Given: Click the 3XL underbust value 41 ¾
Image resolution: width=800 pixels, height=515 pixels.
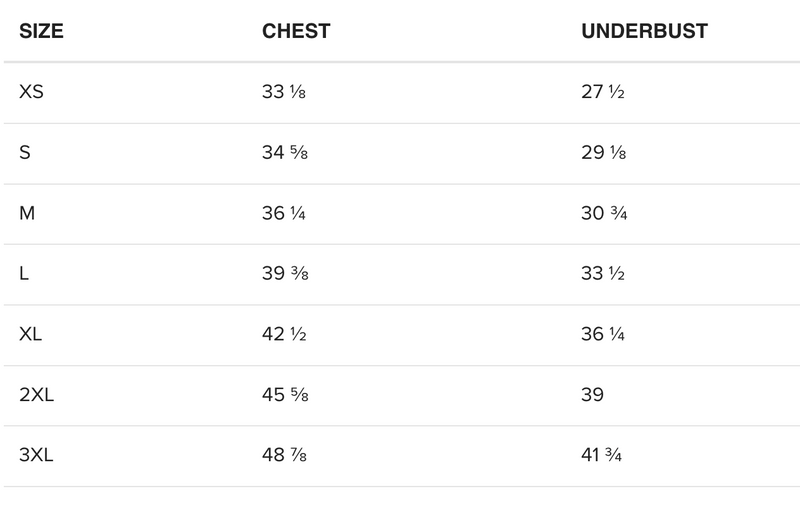Looking at the screenshot, I should [603, 455].
